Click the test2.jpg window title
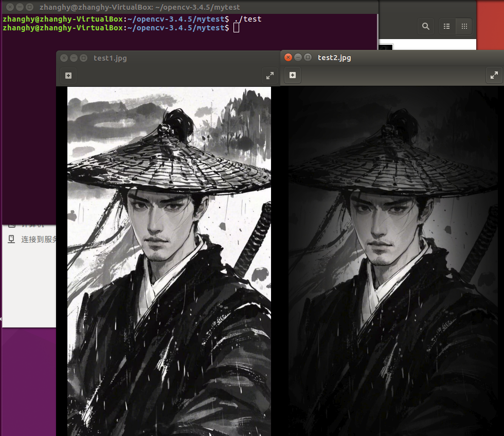 pyautogui.click(x=334, y=58)
